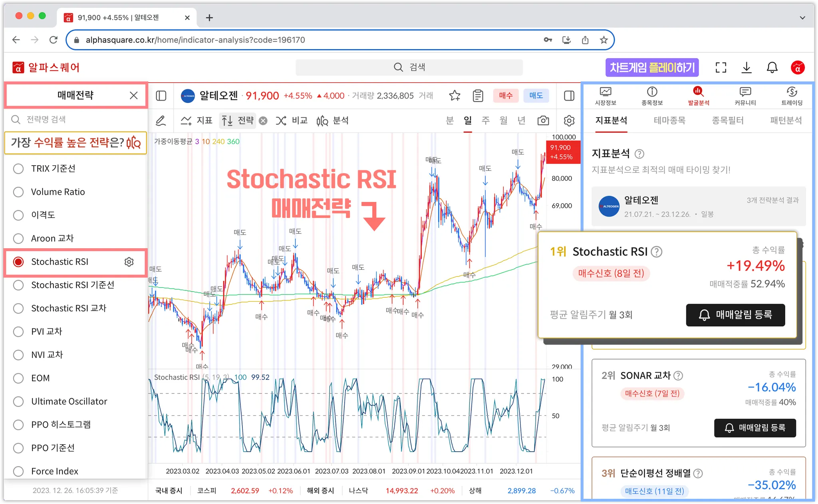Select the TRIX 기준선 strategy
This screenshot has width=818, height=504.
pyautogui.click(x=18, y=168)
